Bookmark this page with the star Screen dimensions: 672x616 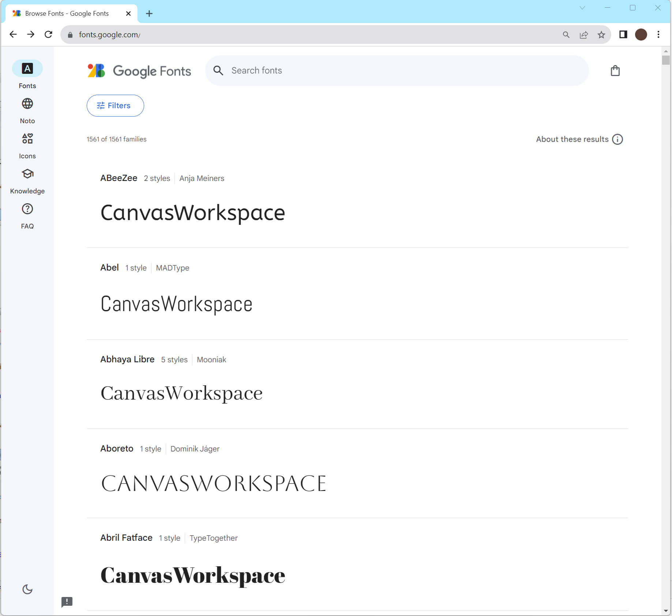pos(601,35)
